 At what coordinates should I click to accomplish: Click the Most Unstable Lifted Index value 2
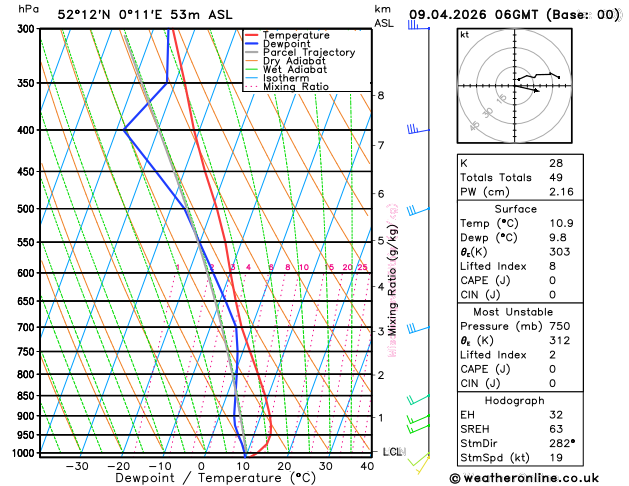[553, 354]
